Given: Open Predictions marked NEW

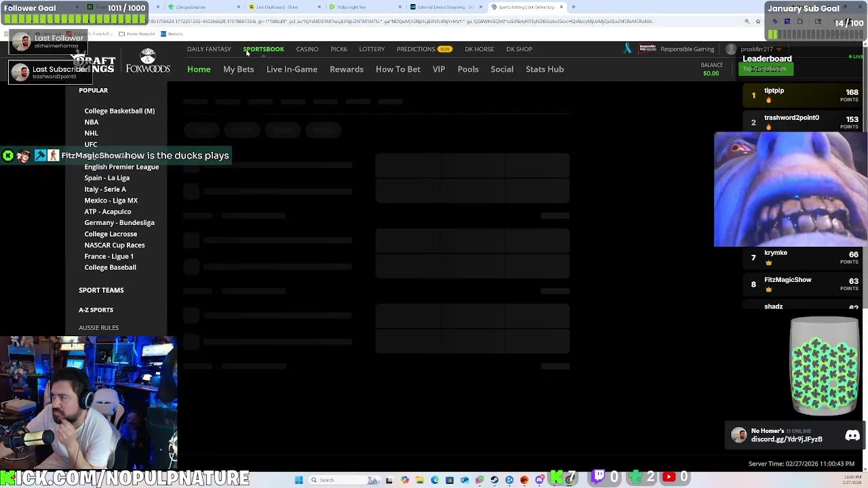Looking at the screenshot, I should pyautogui.click(x=424, y=49).
